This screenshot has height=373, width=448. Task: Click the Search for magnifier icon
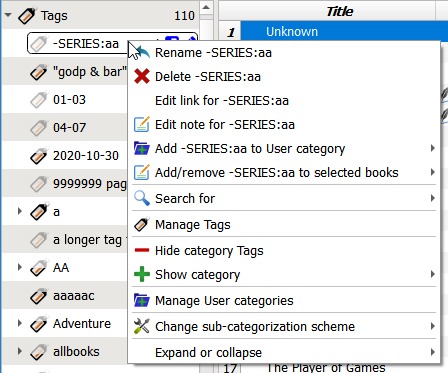[142, 198]
